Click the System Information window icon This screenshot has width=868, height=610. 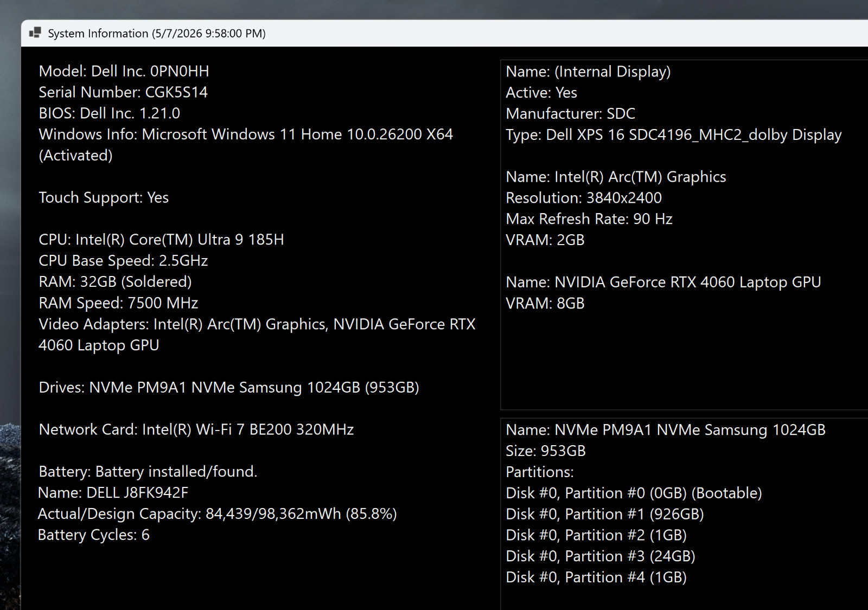(35, 33)
